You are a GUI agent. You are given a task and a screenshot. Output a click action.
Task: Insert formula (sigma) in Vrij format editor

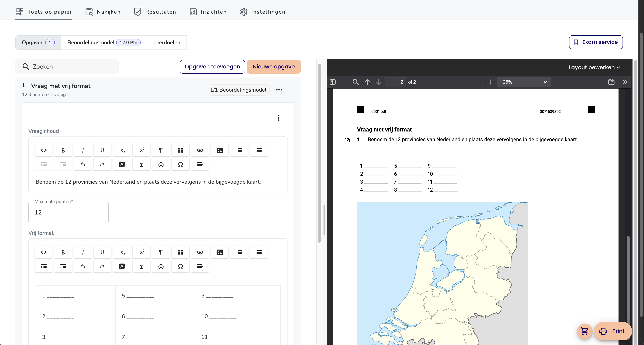pyautogui.click(x=141, y=266)
